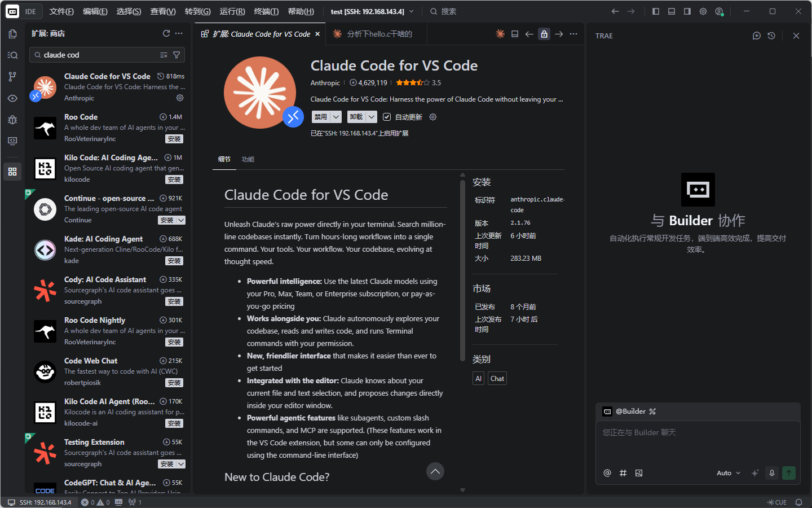This screenshot has height=508, width=812.
Task: Click the Chat category tag
Action: (x=497, y=378)
